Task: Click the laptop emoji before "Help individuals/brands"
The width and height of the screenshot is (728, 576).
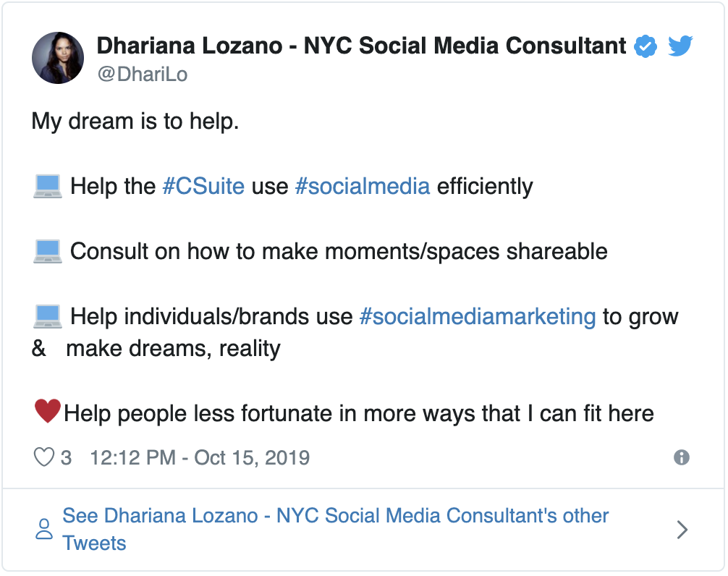Action: [48, 316]
